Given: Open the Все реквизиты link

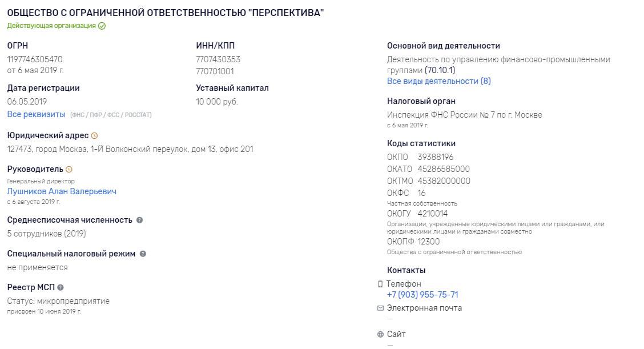Looking at the screenshot, I should tap(36, 114).
